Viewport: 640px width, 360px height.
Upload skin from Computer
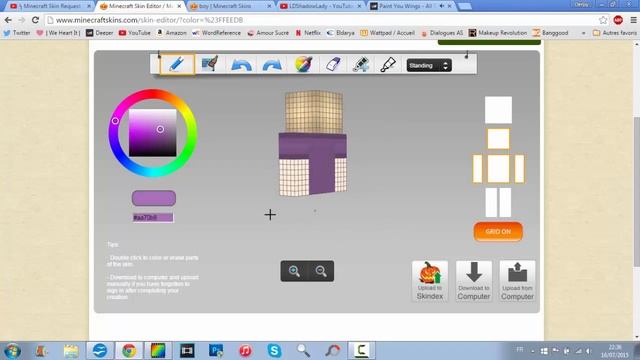(517, 281)
